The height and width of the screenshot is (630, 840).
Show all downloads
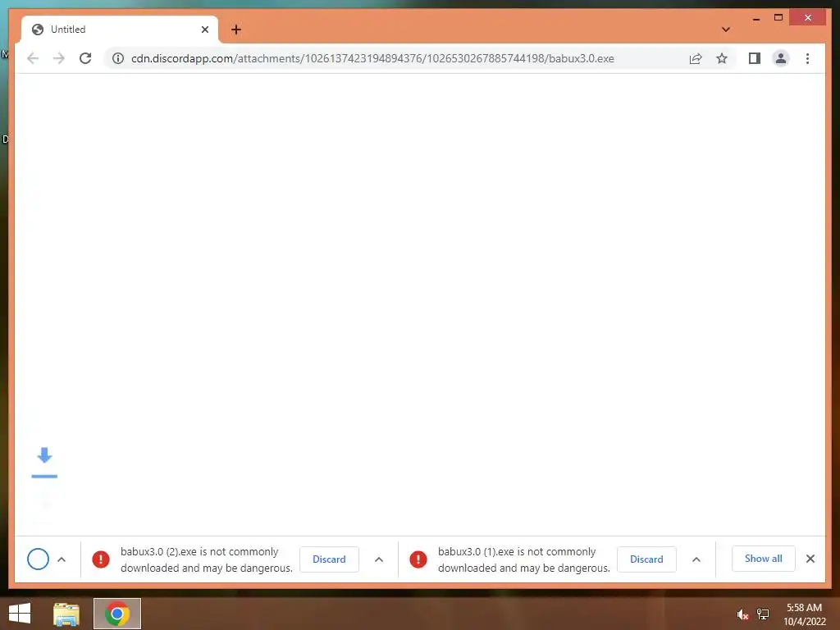tap(764, 559)
